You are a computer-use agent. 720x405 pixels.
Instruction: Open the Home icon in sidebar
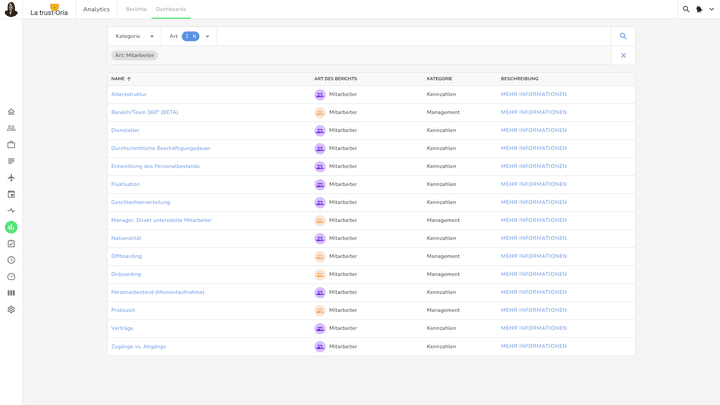coord(11,112)
